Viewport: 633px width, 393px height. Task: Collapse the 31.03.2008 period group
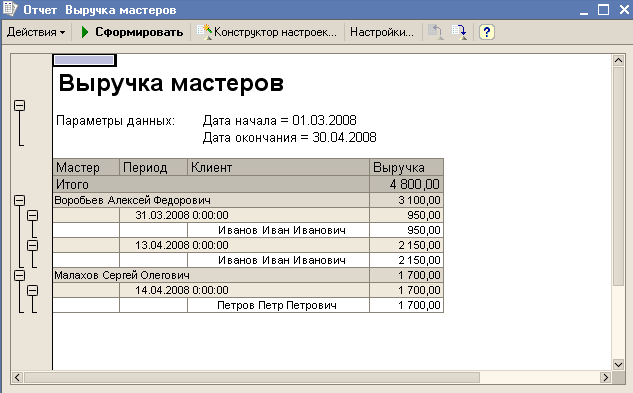[x=33, y=215]
